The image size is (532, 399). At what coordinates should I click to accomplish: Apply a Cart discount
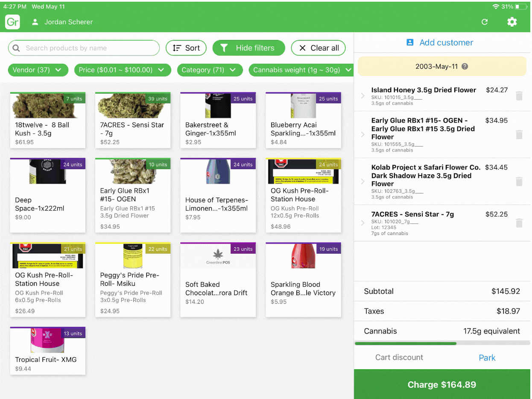[399, 358]
